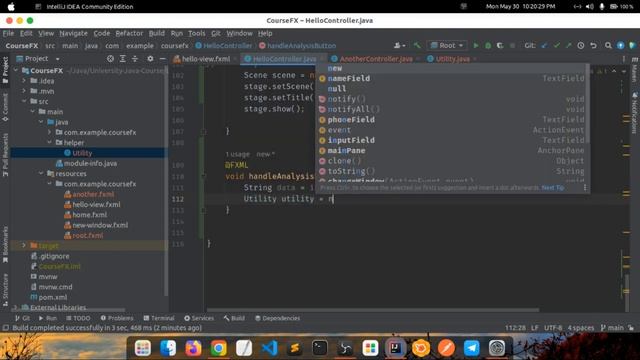
Task: Open the Navigate menu
Action: coord(73,33)
